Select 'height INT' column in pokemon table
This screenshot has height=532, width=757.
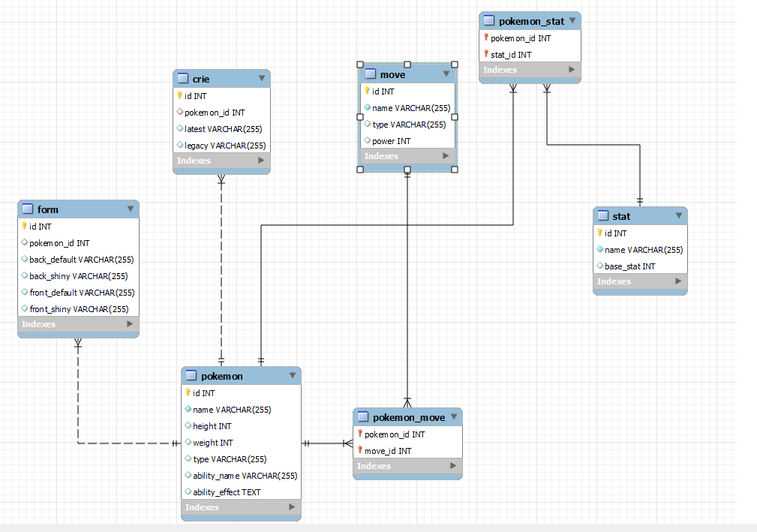(242, 425)
